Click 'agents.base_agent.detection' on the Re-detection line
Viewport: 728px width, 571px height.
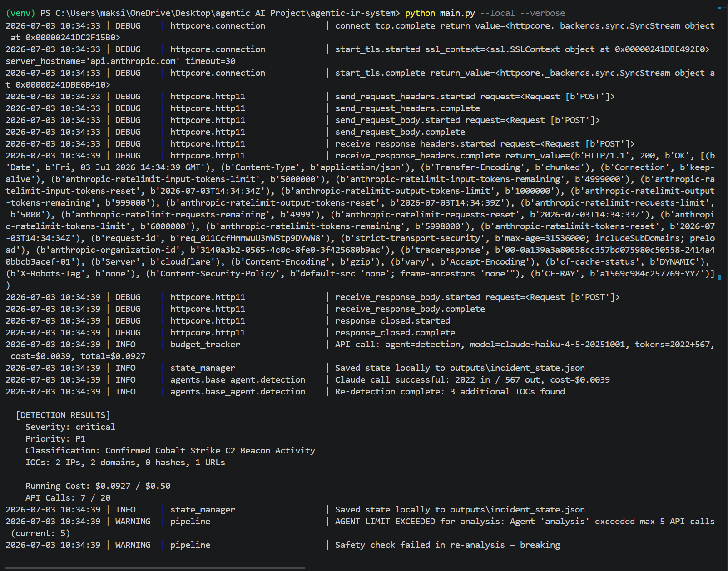pyautogui.click(x=238, y=392)
